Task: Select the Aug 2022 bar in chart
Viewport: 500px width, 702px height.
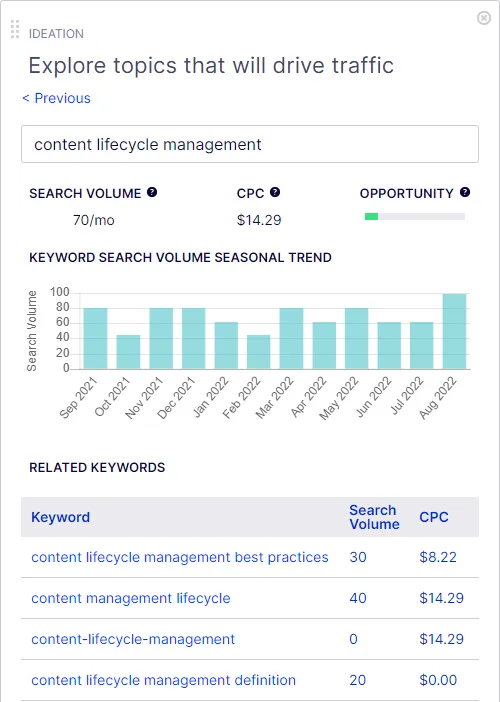Action: click(x=454, y=331)
